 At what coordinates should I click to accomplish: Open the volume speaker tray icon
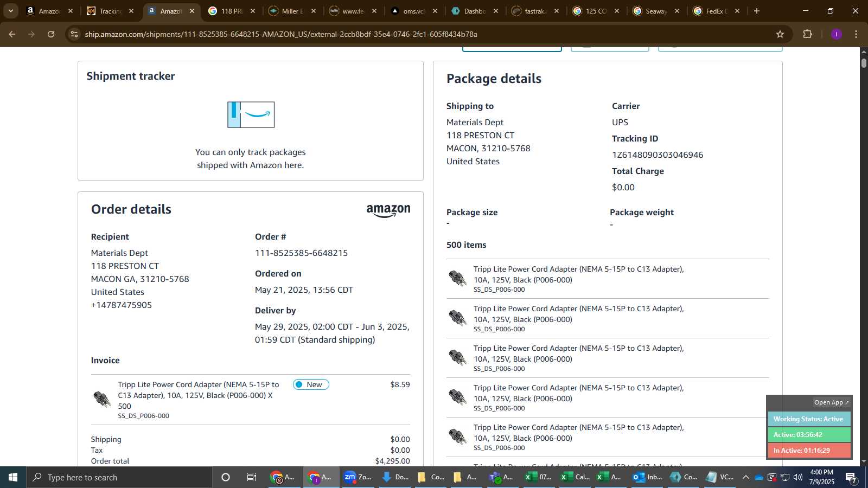coord(798,477)
